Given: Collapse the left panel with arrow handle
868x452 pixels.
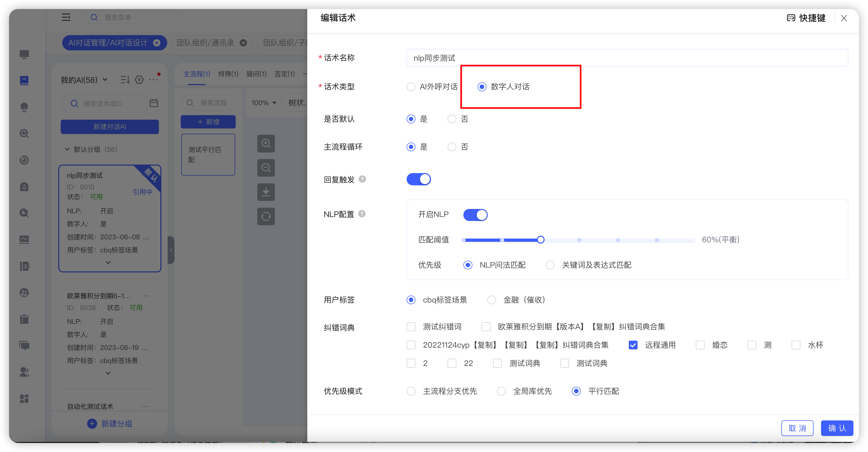Looking at the screenshot, I should [171, 250].
